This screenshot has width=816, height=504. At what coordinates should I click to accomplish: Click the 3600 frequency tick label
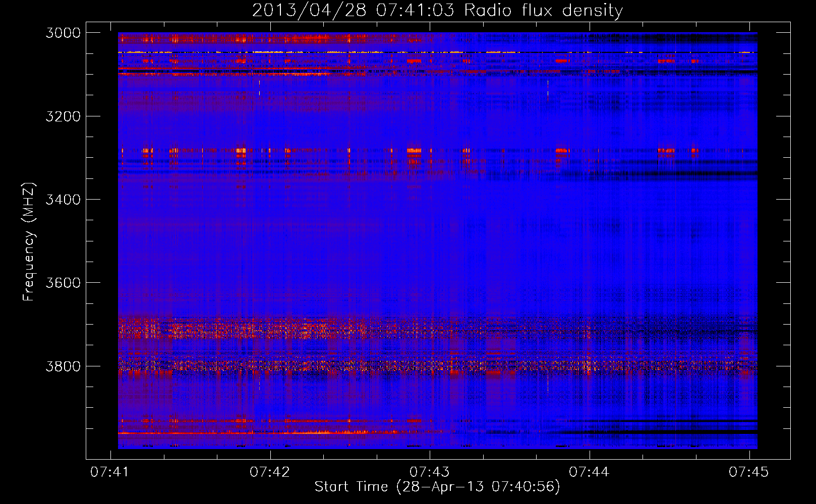[x=63, y=283]
